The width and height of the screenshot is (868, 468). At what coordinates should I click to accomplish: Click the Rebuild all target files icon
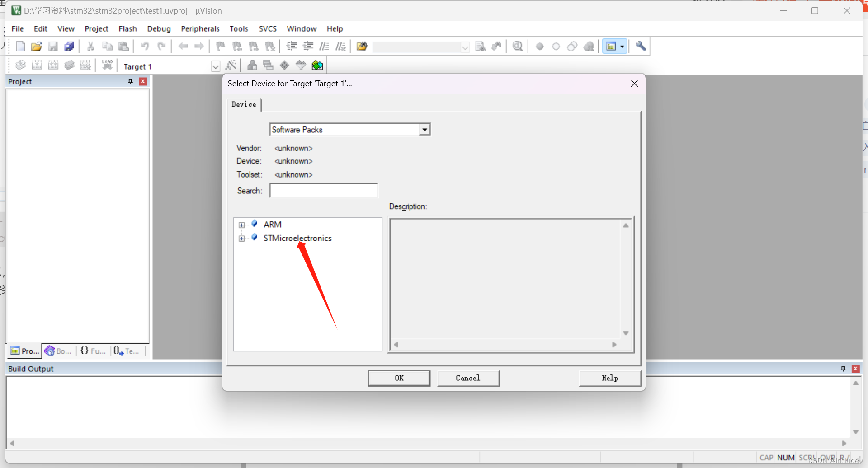(x=53, y=66)
